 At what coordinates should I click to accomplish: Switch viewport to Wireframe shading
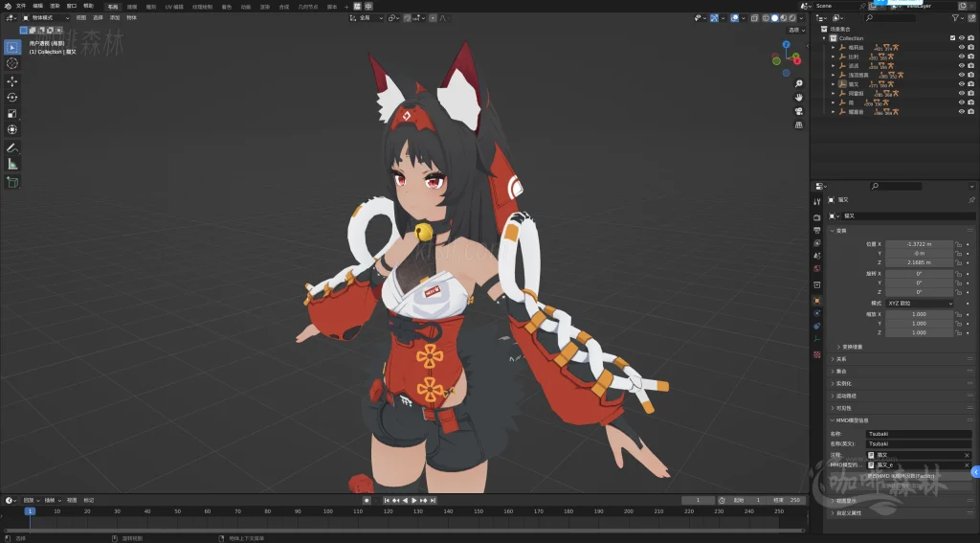(767, 18)
